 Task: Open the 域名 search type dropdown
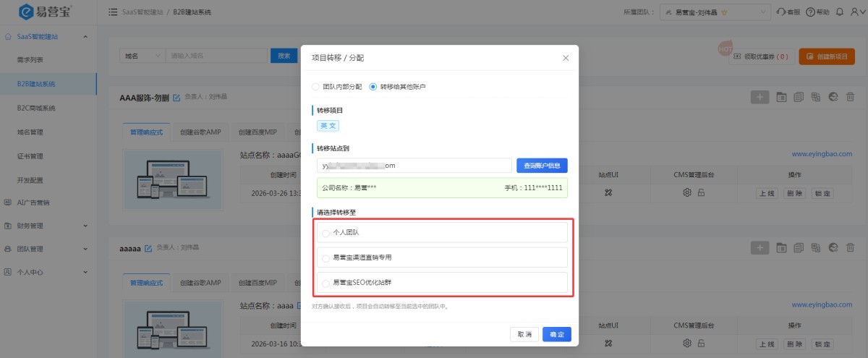tap(141, 55)
